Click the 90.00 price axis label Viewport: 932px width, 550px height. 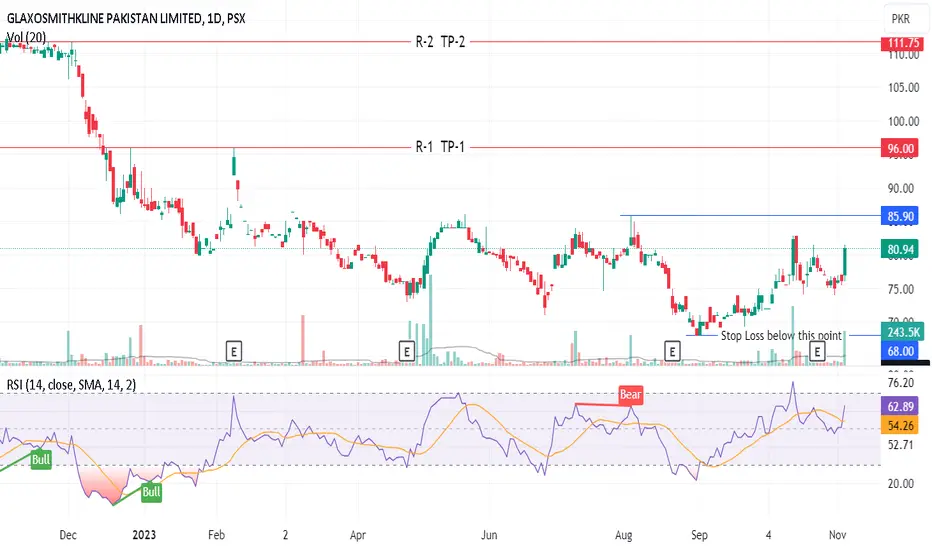[x=900, y=188]
